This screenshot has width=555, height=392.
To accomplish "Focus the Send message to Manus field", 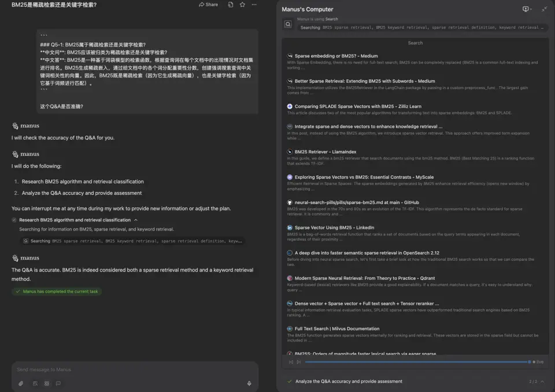I will (x=135, y=369).
